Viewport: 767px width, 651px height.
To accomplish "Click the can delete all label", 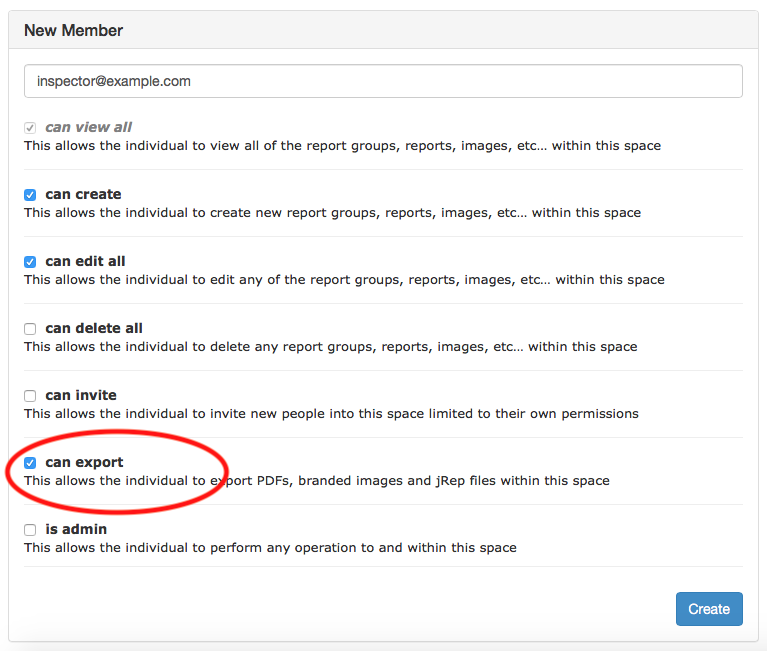I will click(x=94, y=328).
